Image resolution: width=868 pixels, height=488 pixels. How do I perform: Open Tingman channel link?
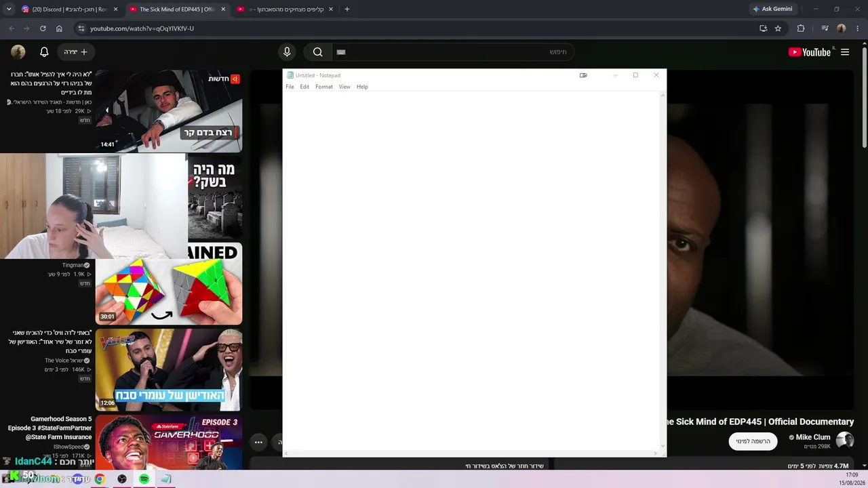pyautogui.click(x=73, y=265)
